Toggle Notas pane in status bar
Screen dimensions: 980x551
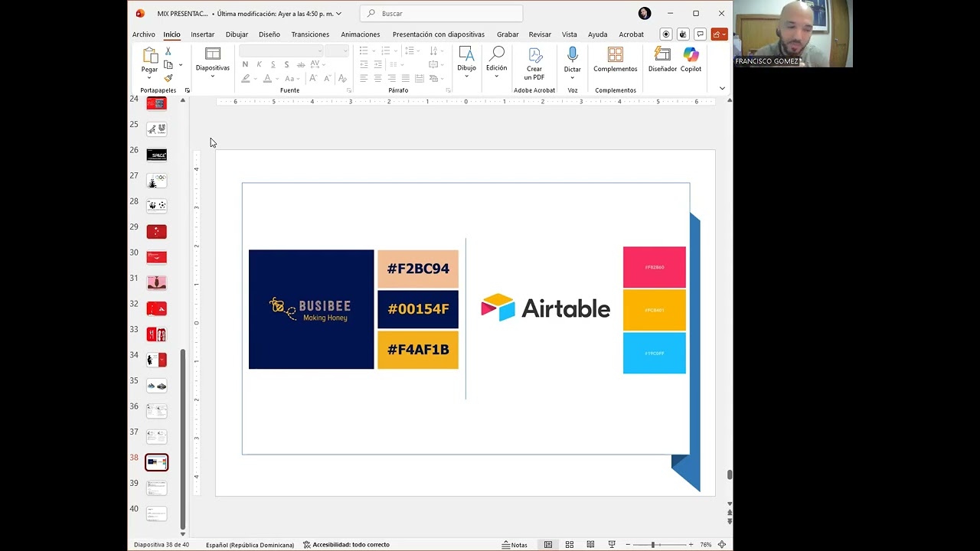pyautogui.click(x=514, y=545)
